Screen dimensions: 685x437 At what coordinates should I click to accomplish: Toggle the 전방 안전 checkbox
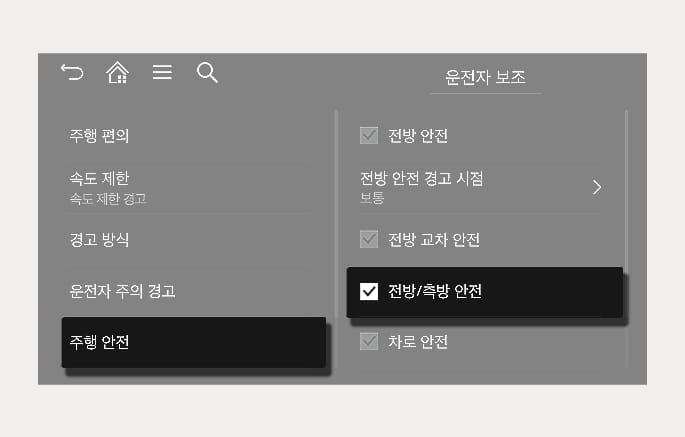369,135
